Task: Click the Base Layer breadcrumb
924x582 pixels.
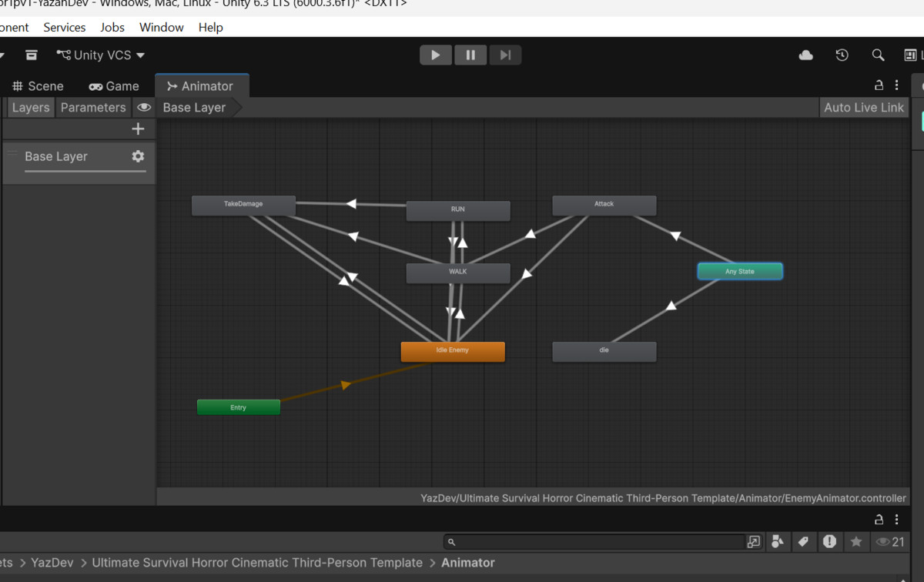Action: [x=195, y=108]
